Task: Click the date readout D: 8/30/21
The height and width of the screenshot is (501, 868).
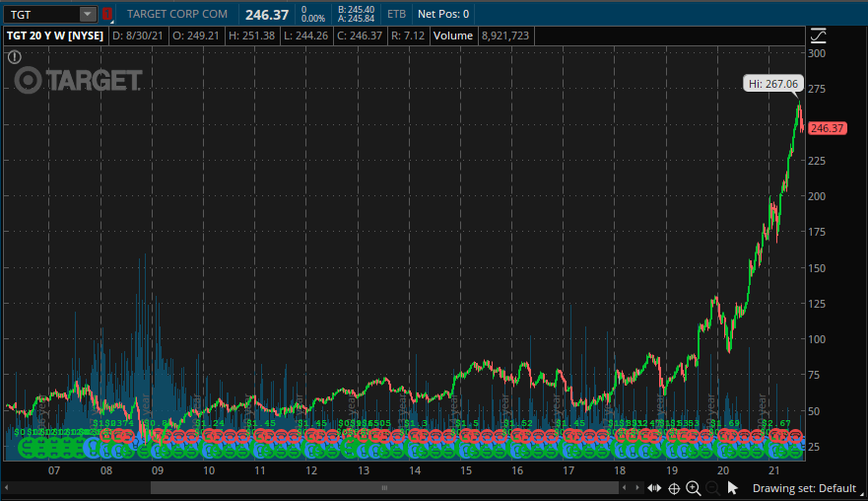Action: [138, 36]
